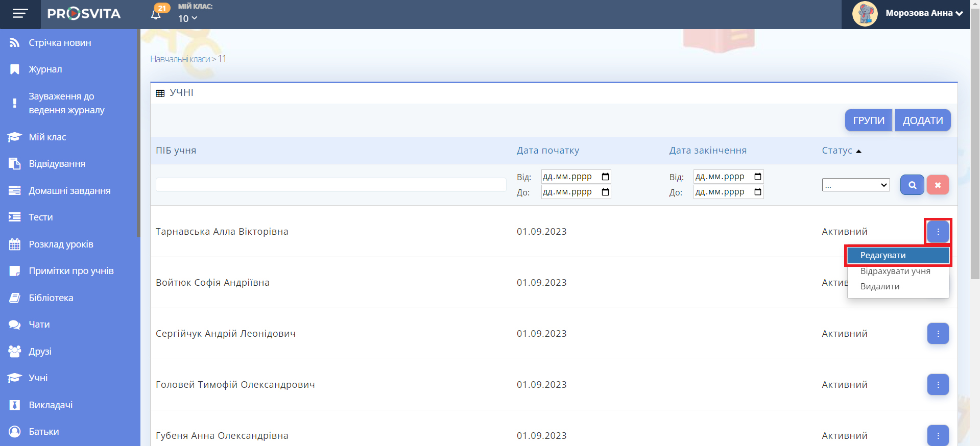
Task: Open calendar picker for start date 'Від'
Action: (x=605, y=177)
